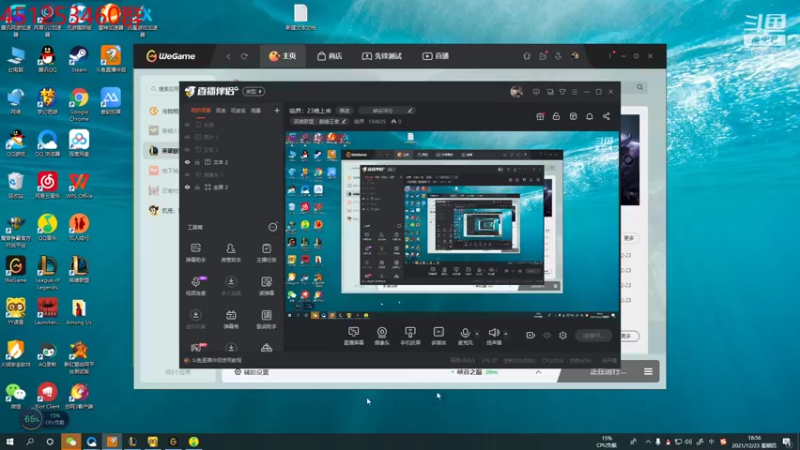800x450 pixels.
Task: Open Steam desktop shortcut
Action: [79, 59]
